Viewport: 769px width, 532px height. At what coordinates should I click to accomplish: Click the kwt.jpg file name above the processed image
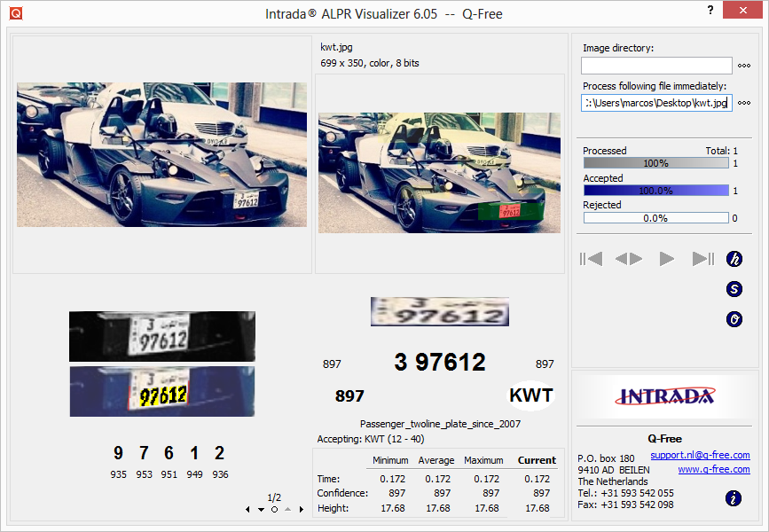(x=336, y=47)
